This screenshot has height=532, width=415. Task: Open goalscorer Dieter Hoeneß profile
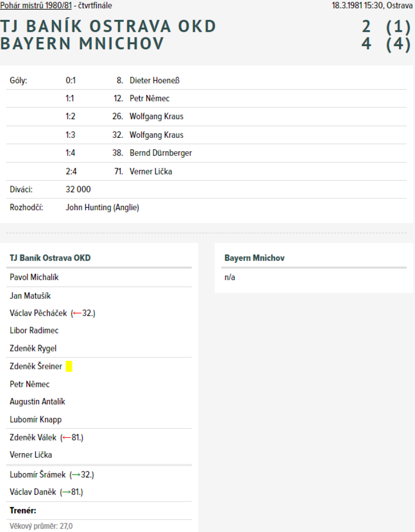point(154,81)
